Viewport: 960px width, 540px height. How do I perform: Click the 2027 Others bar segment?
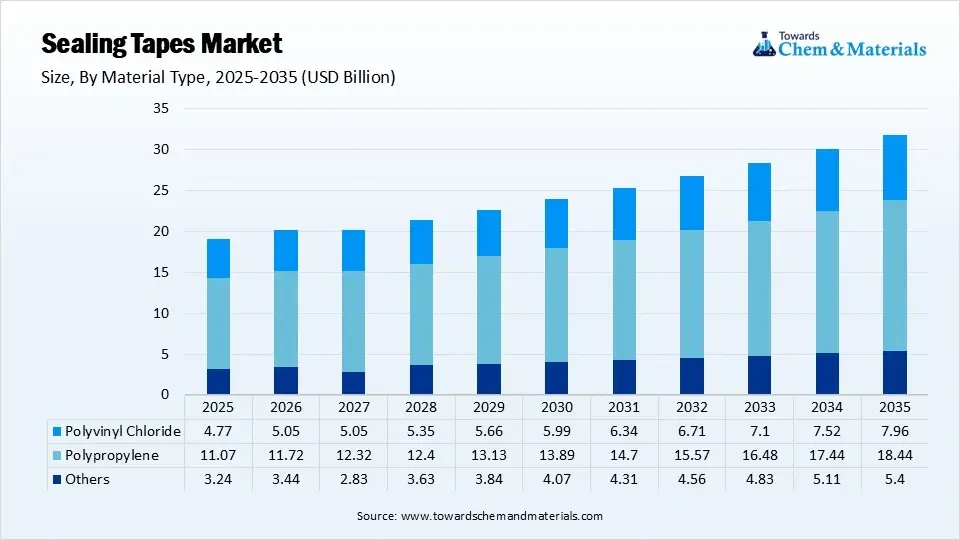(x=354, y=383)
